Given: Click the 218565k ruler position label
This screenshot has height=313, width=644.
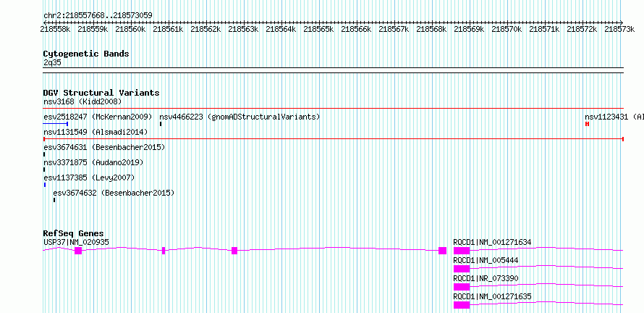Looking at the screenshot, I should 318,29.
